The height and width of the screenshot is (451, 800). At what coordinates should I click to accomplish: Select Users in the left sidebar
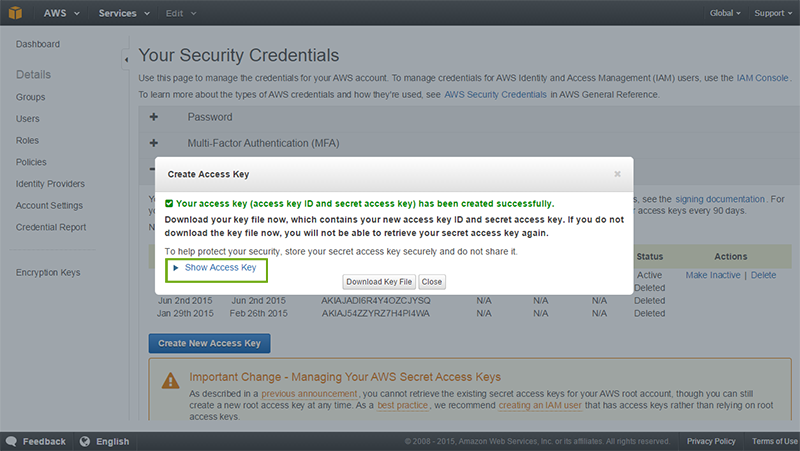[x=28, y=119]
